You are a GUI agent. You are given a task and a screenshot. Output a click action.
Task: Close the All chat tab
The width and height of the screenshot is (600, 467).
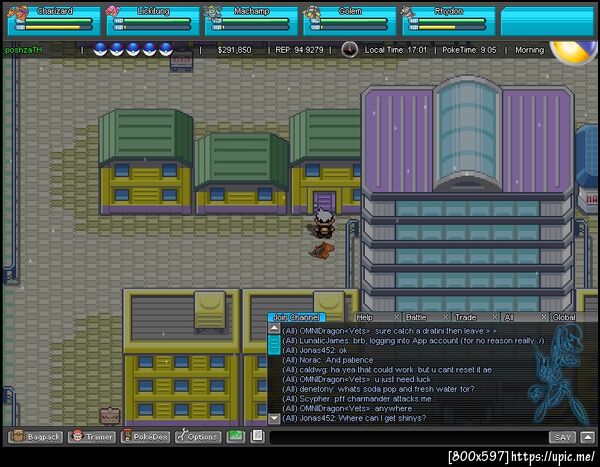click(x=544, y=317)
